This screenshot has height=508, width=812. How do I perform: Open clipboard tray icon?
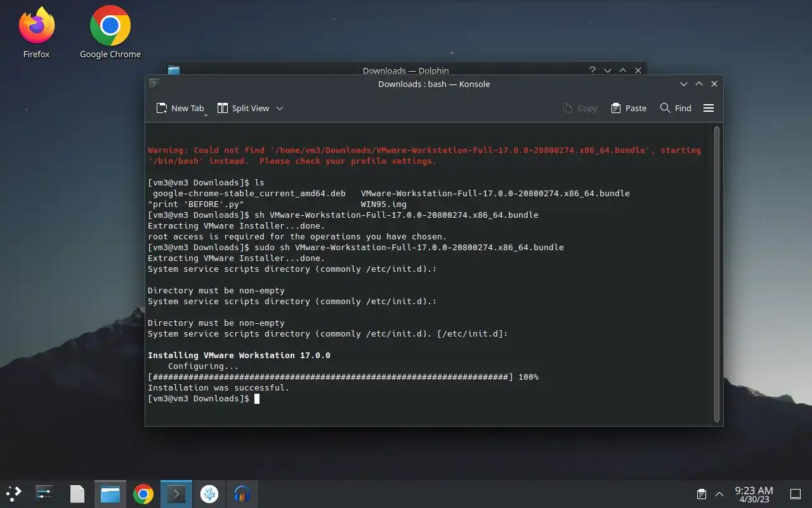702,494
